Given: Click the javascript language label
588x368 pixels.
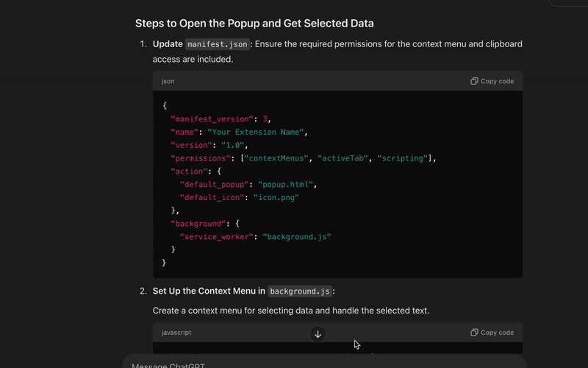Looking at the screenshot, I should pos(176,333).
